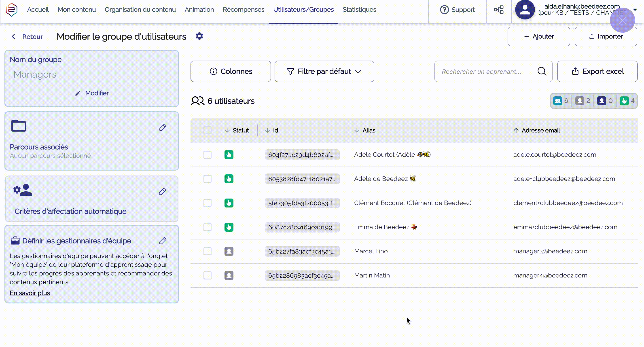Click the settings gear beside the page title
Viewport: 644px width, 347px height.
tap(199, 36)
